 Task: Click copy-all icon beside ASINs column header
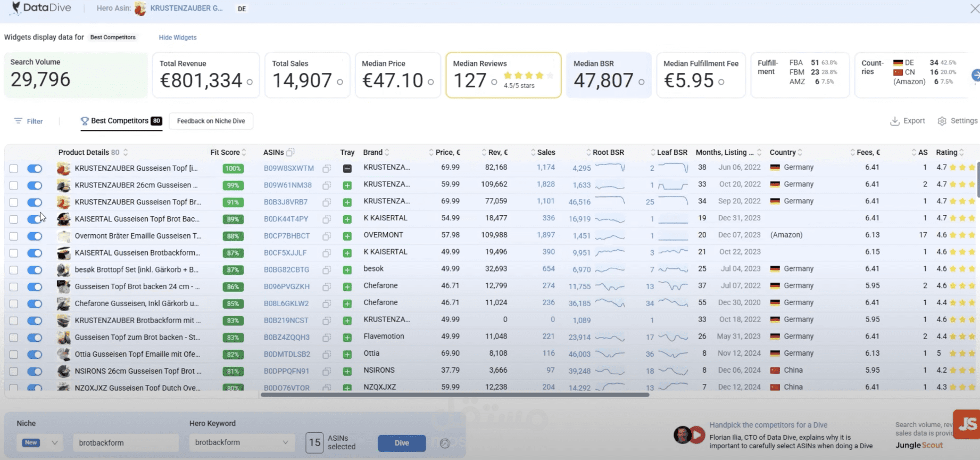pyautogui.click(x=290, y=153)
